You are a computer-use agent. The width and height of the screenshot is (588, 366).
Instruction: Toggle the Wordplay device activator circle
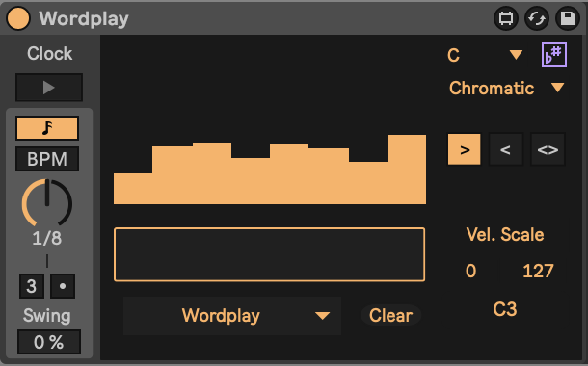18,18
